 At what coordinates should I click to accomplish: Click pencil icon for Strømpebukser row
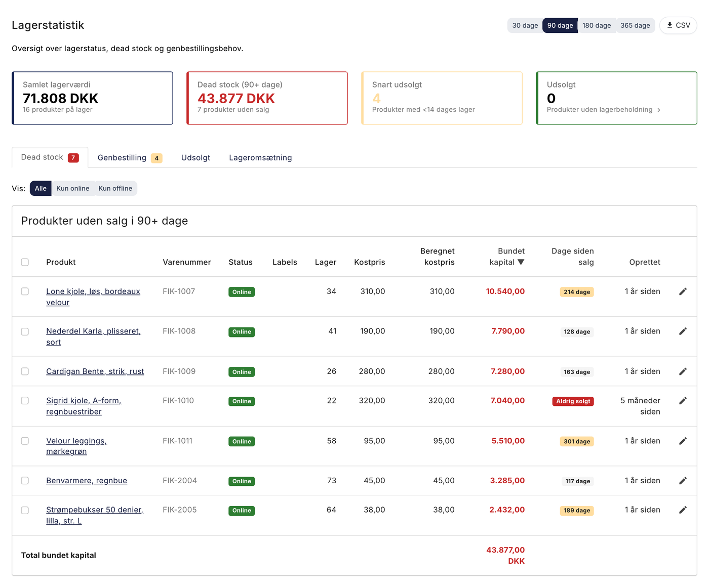[x=683, y=510]
